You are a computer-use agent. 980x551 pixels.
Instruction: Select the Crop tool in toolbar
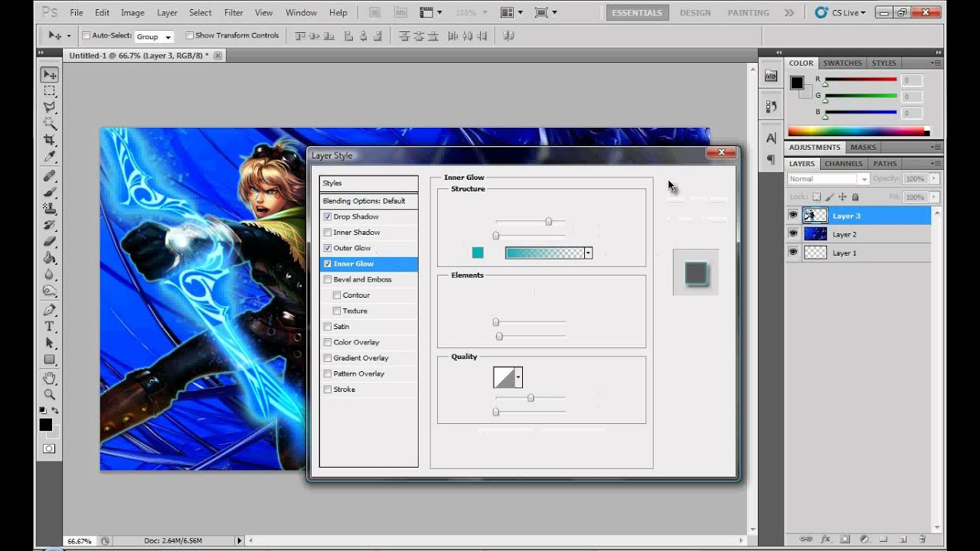[x=49, y=139]
